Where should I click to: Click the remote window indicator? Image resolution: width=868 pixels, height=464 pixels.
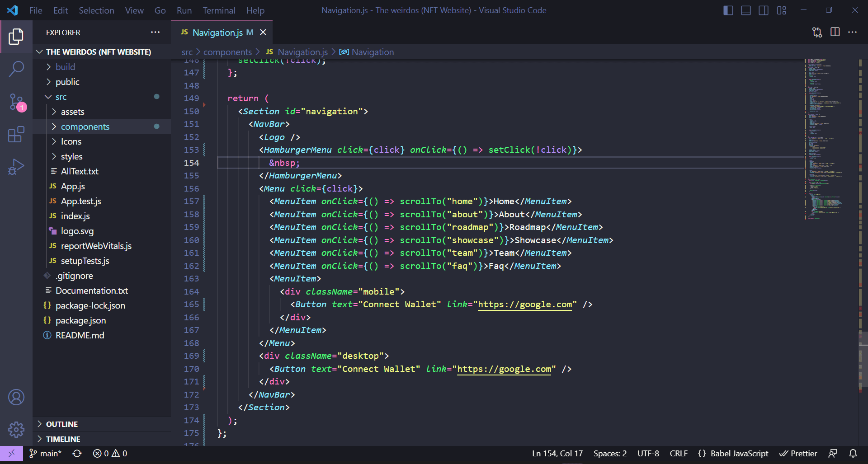click(x=11, y=453)
